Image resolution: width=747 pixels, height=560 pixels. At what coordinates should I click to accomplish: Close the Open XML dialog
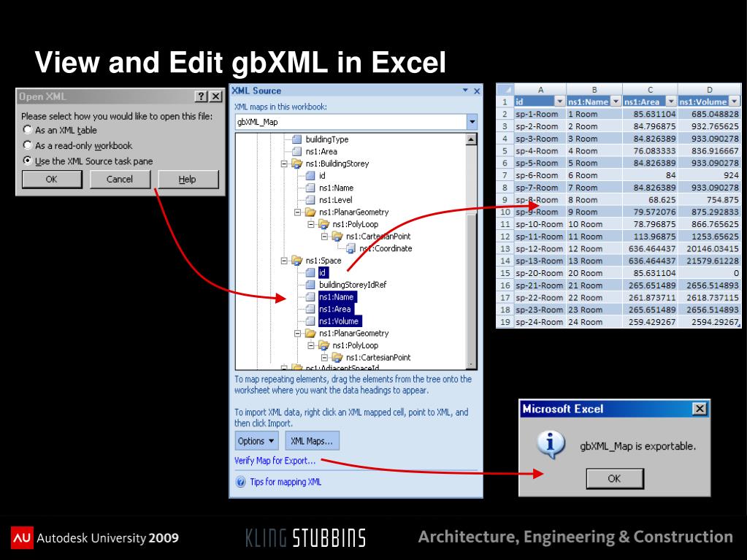(x=216, y=96)
